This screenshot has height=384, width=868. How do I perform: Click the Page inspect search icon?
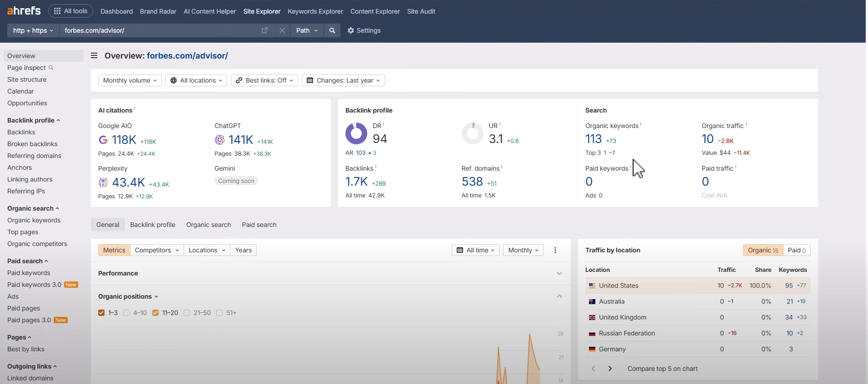coord(51,68)
